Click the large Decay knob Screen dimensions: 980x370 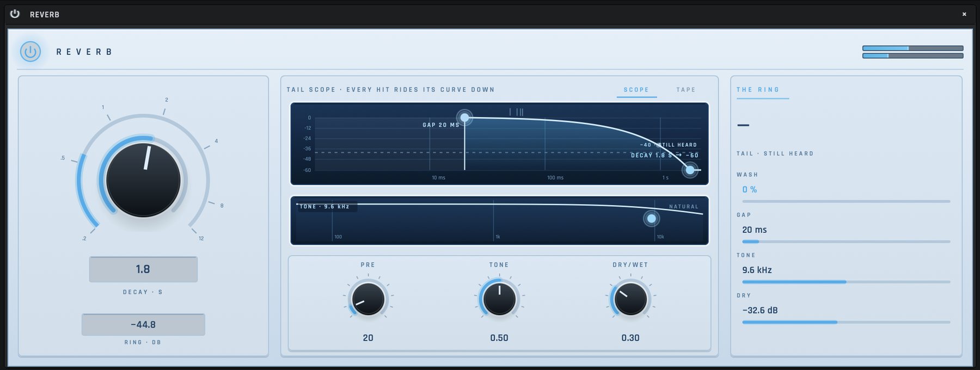tap(143, 180)
